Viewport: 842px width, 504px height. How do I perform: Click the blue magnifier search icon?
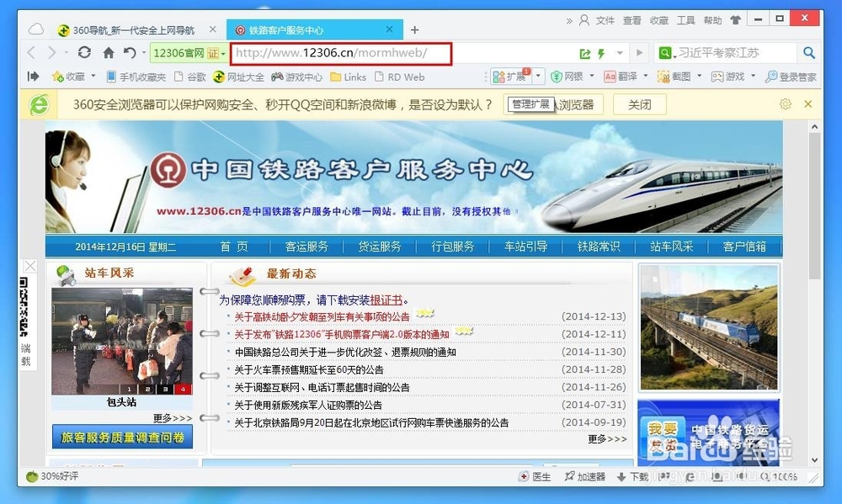[x=808, y=53]
